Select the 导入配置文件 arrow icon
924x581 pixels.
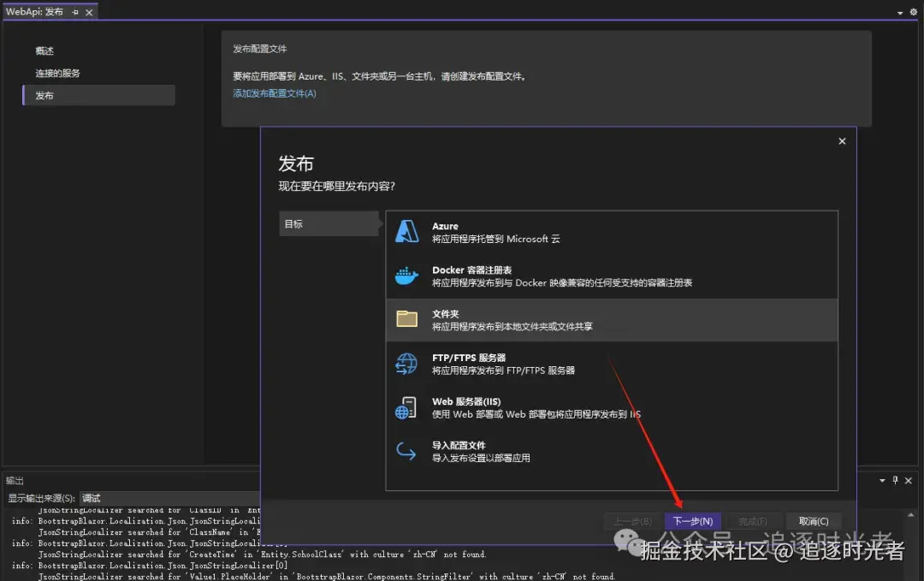(406, 451)
